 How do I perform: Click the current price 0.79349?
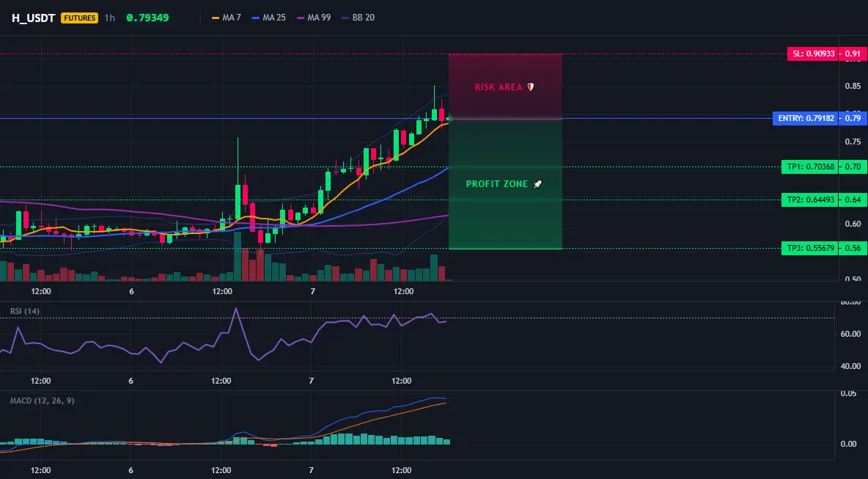pyautogui.click(x=147, y=18)
